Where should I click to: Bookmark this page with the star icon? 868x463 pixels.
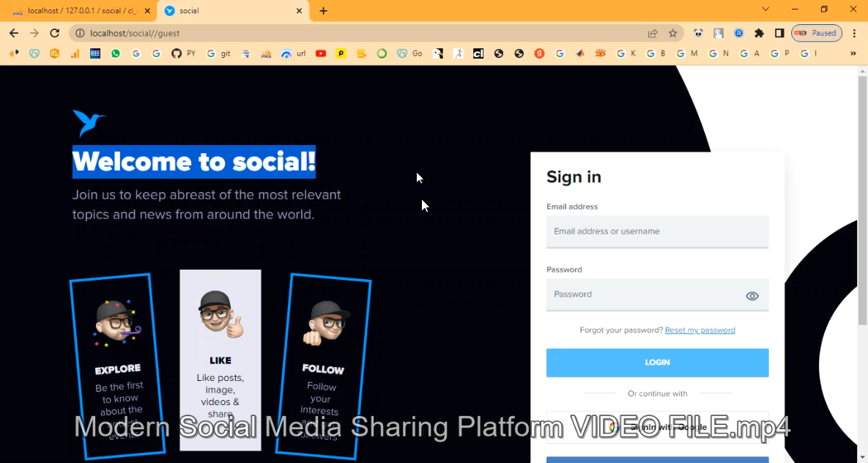[x=672, y=33]
